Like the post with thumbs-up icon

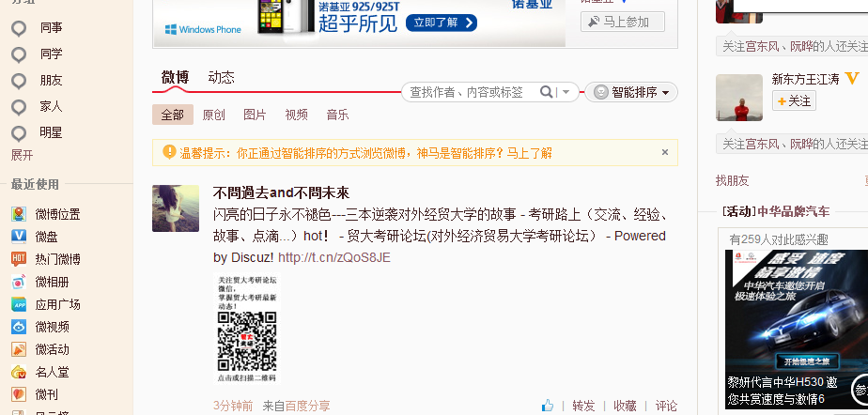[x=548, y=406]
